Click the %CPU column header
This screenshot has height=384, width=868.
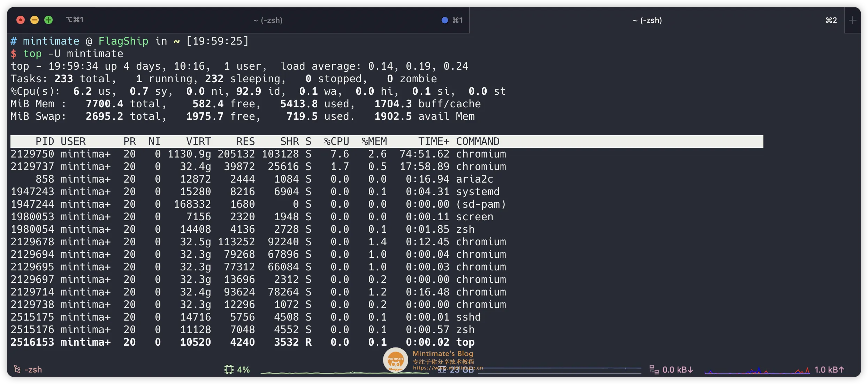coord(336,141)
